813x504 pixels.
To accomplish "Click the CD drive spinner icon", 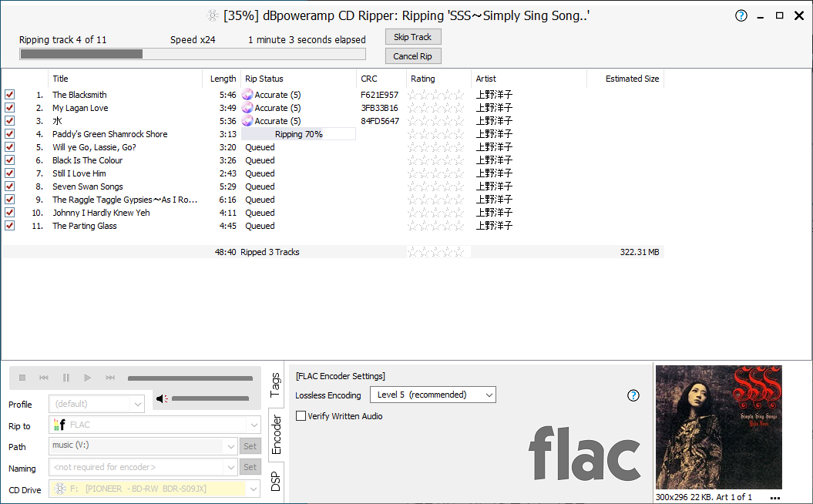I will (60, 489).
